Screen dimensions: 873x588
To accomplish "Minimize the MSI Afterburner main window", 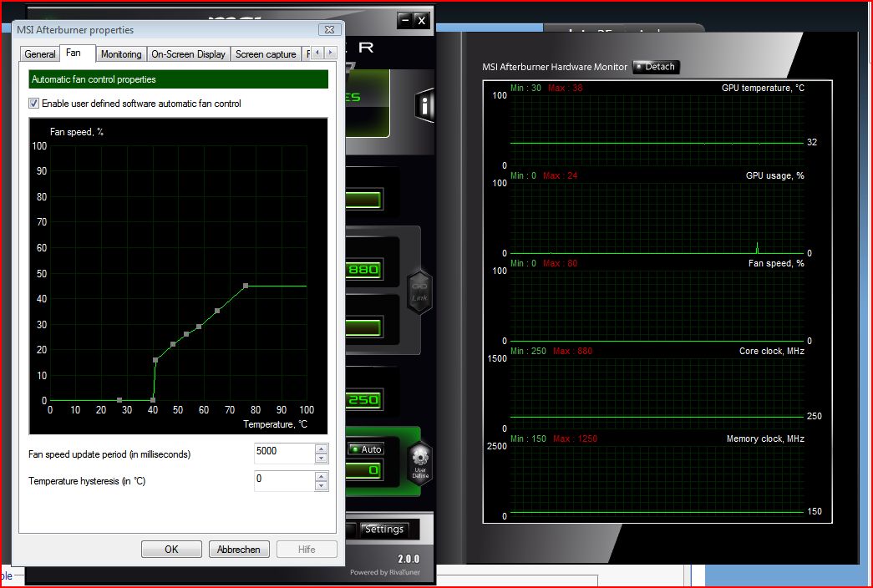I will coord(405,21).
